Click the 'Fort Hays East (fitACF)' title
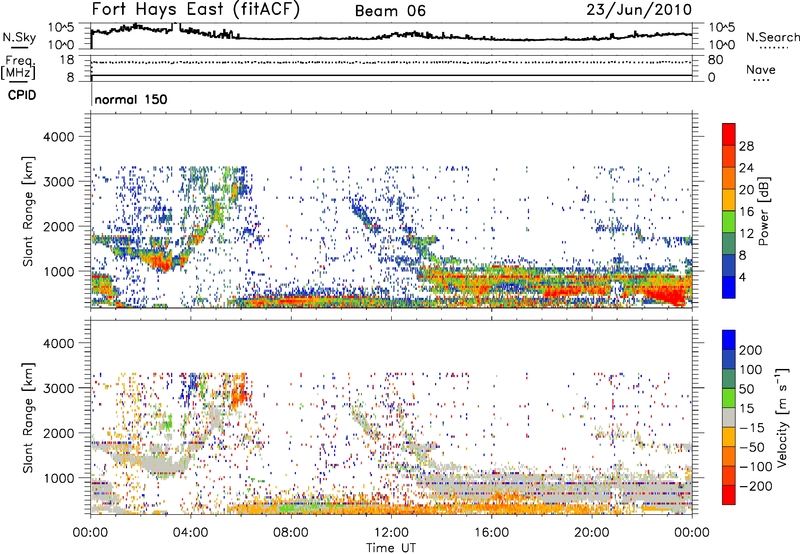 click(196, 9)
